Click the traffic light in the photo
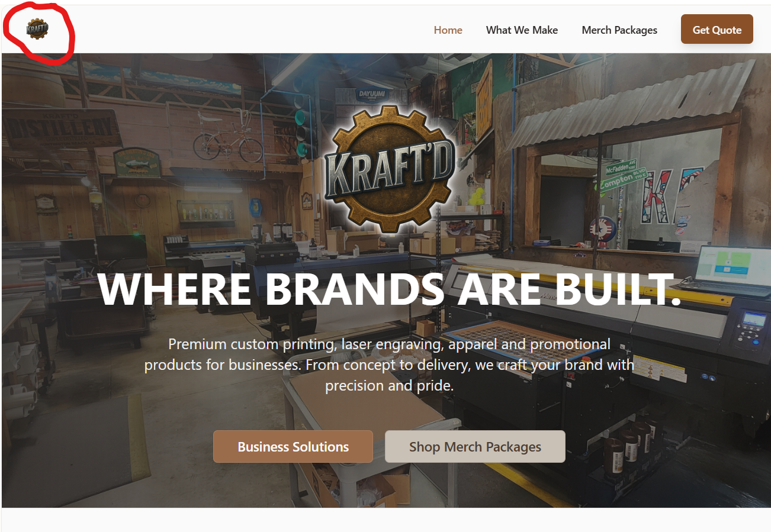This screenshot has height=532, width=771. [302, 126]
